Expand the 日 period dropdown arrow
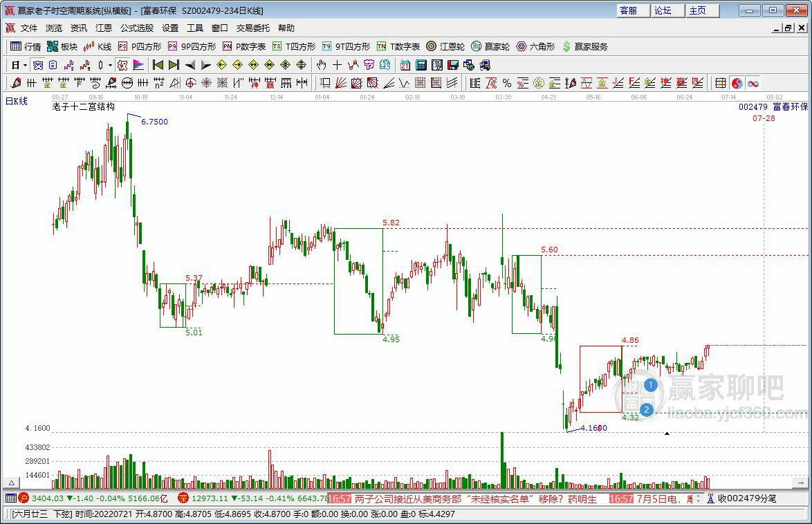Viewport: 812px width, 524px height. [x=25, y=65]
